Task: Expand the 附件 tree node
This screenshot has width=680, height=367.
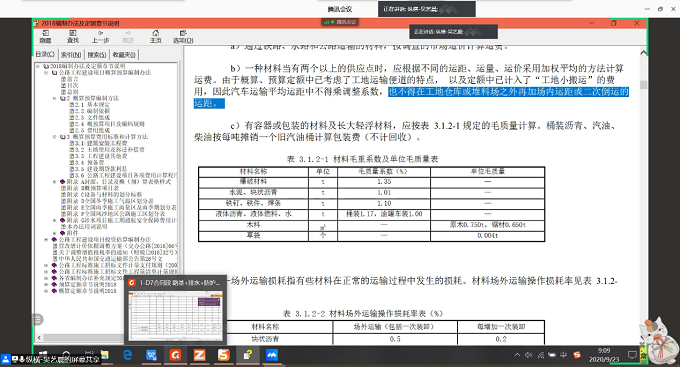Action: (55, 233)
